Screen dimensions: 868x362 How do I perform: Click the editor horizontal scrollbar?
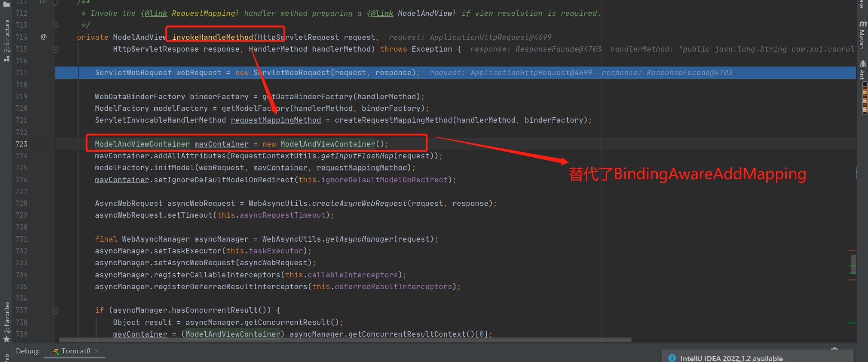click(x=345, y=340)
